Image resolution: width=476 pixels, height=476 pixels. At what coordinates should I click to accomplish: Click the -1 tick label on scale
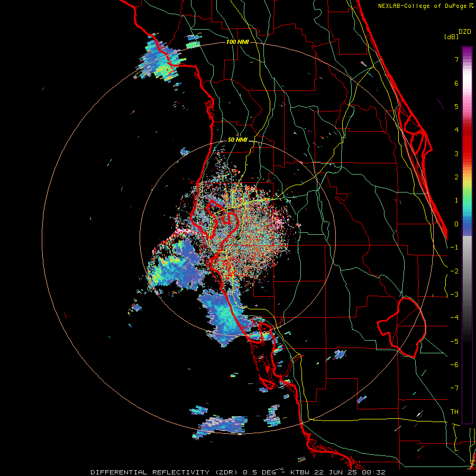[x=454, y=248]
